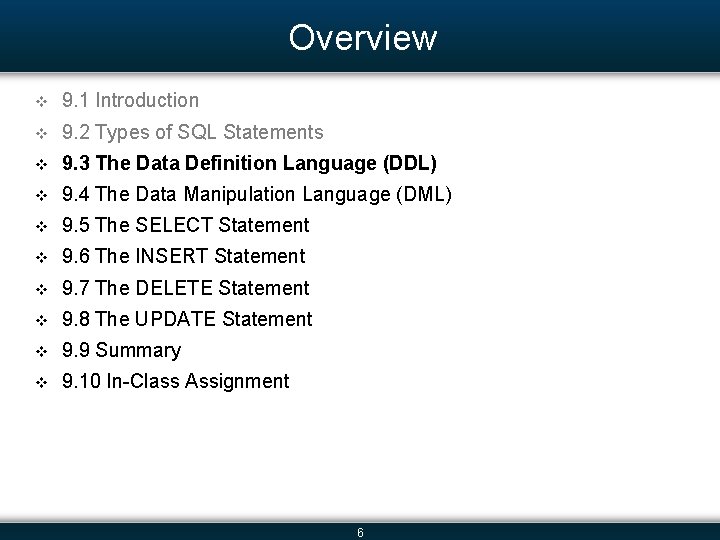Jump to 9.10 In-Class Assignment

pos(175,381)
